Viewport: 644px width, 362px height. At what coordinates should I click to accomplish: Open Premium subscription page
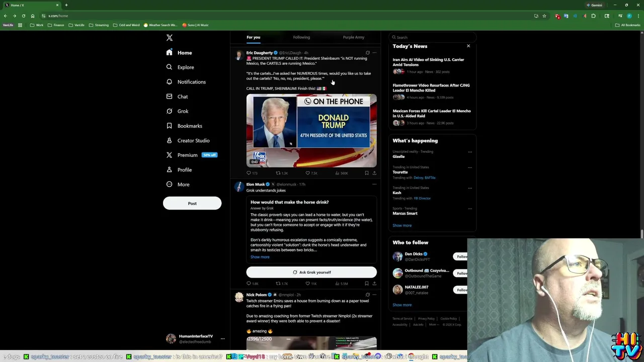click(x=191, y=155)
